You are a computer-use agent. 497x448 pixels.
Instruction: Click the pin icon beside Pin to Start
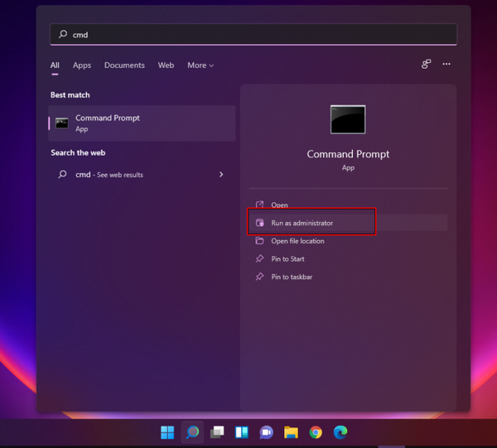tap(259, 259)
